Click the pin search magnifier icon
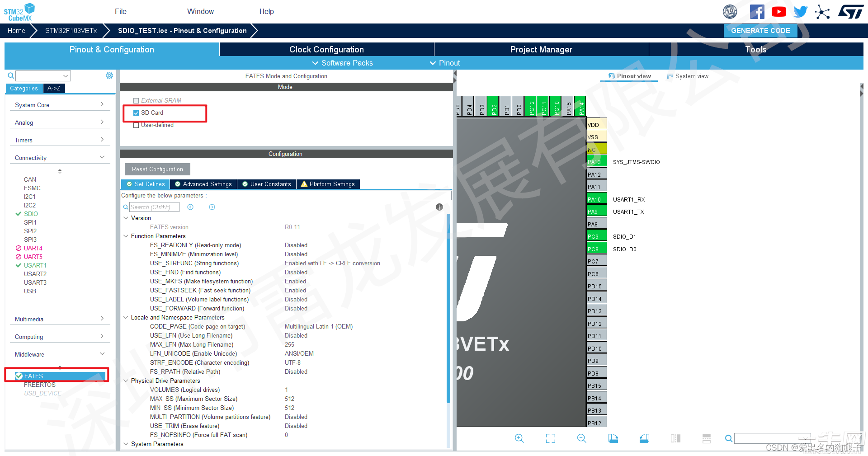The height and width of the screenshot is (456, 868). [729, 438]
